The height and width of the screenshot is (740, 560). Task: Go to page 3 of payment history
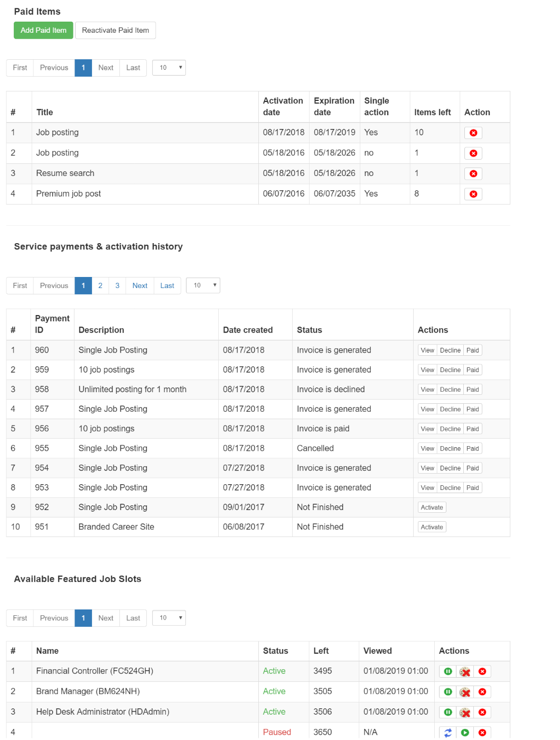[117, 285]
